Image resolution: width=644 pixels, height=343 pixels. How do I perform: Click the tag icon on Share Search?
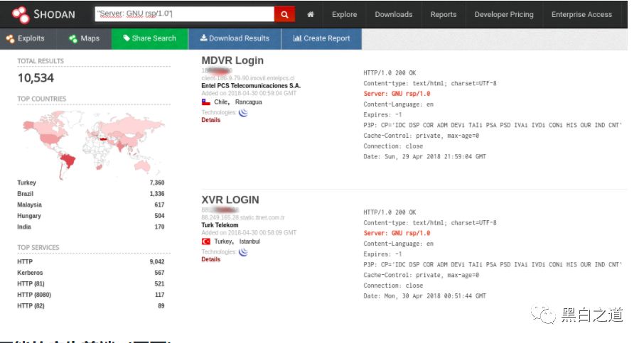click(127, 38)
